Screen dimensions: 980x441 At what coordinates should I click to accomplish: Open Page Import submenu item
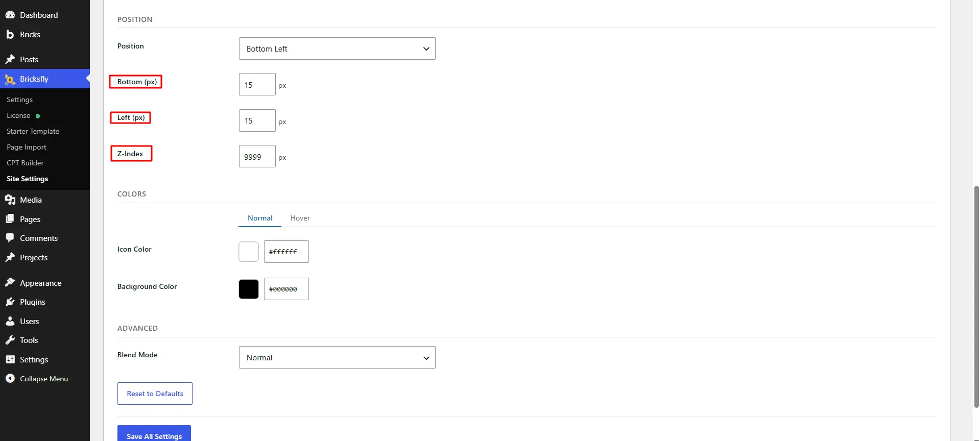(x=27, y=147)
